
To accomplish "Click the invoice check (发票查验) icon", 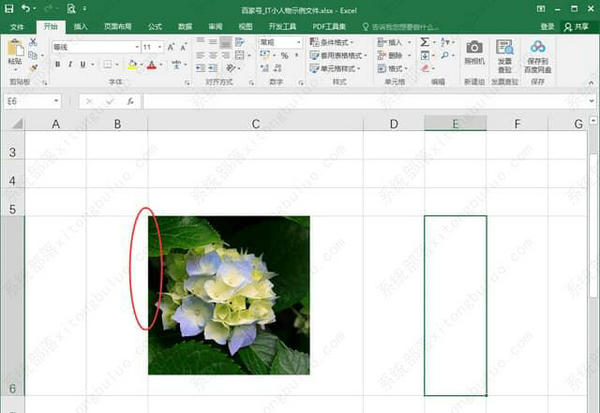I will 504,52.
